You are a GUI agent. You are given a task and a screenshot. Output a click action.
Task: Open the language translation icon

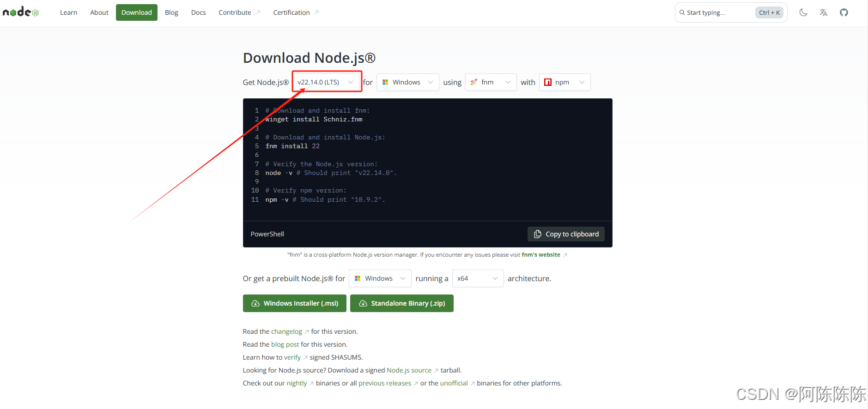824,12
